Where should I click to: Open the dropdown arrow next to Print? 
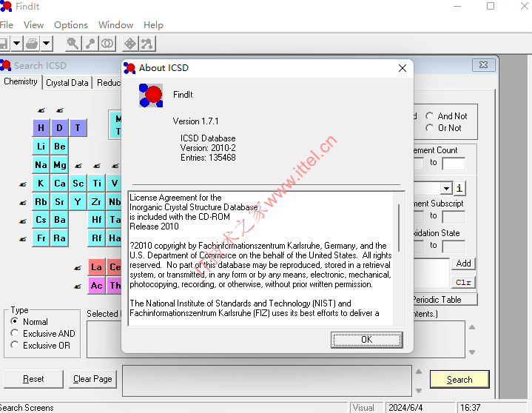tap(47, 44)
